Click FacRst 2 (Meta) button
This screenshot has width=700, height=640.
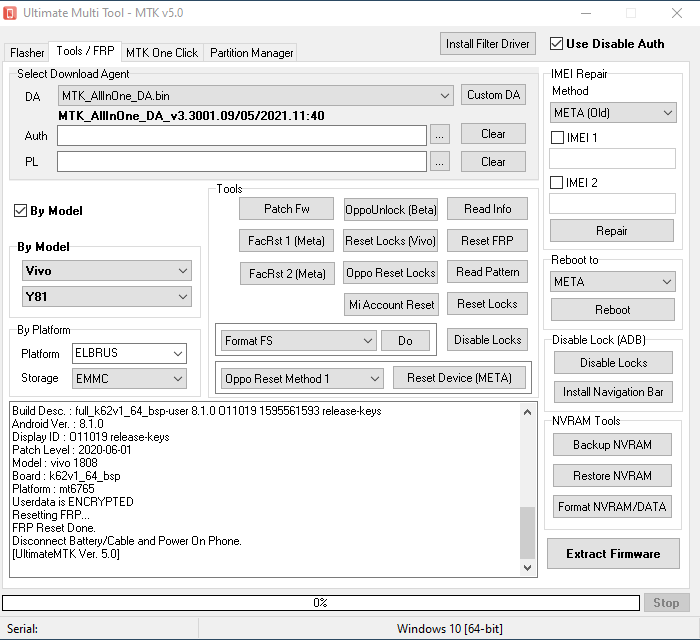point(287,273)
